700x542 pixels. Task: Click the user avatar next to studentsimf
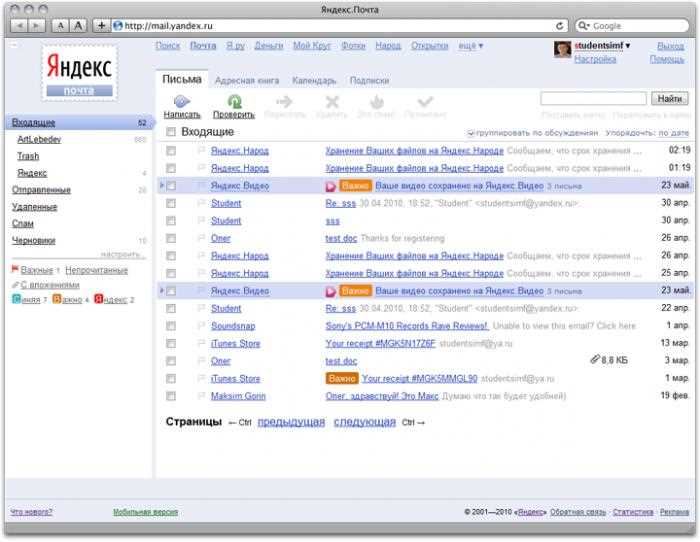(x=563, y=48)
